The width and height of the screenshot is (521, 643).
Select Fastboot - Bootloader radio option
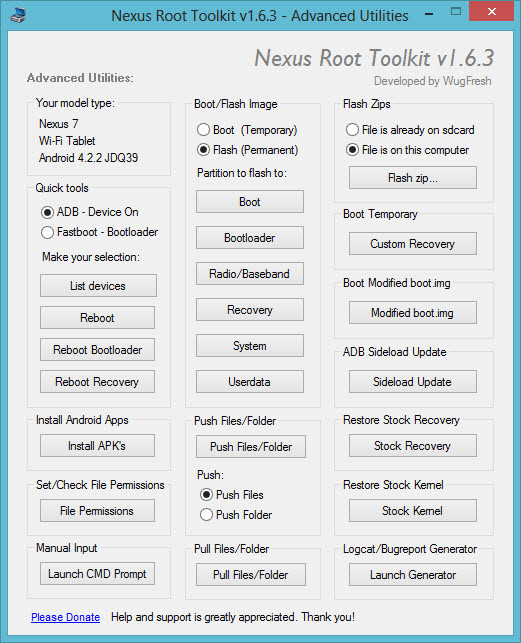point(100,232)
